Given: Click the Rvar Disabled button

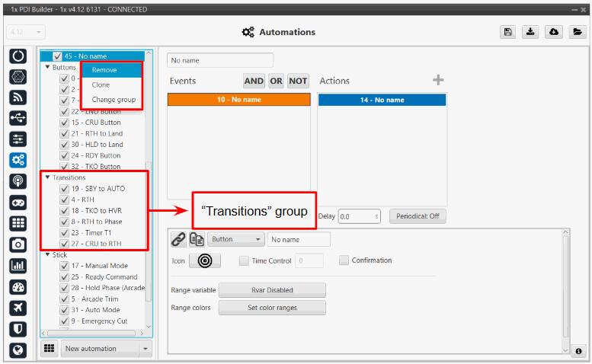Looking at the screenshot, I should [272, 290].
